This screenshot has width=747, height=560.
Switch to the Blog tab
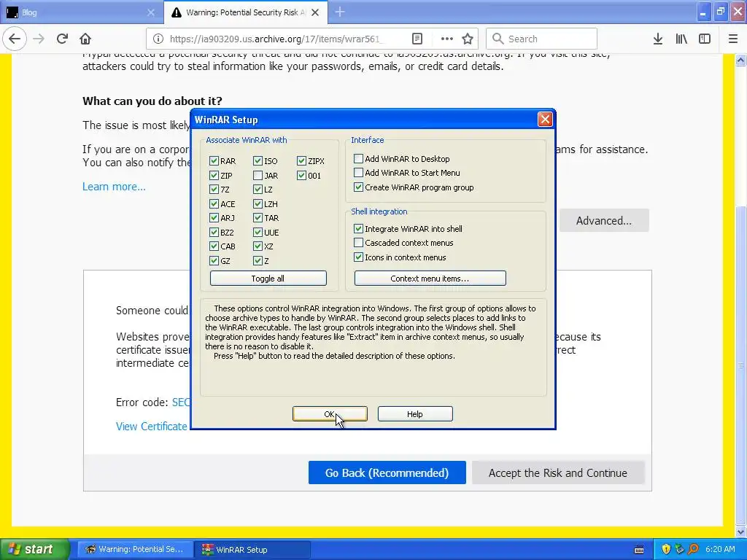(x=81, y=12)
